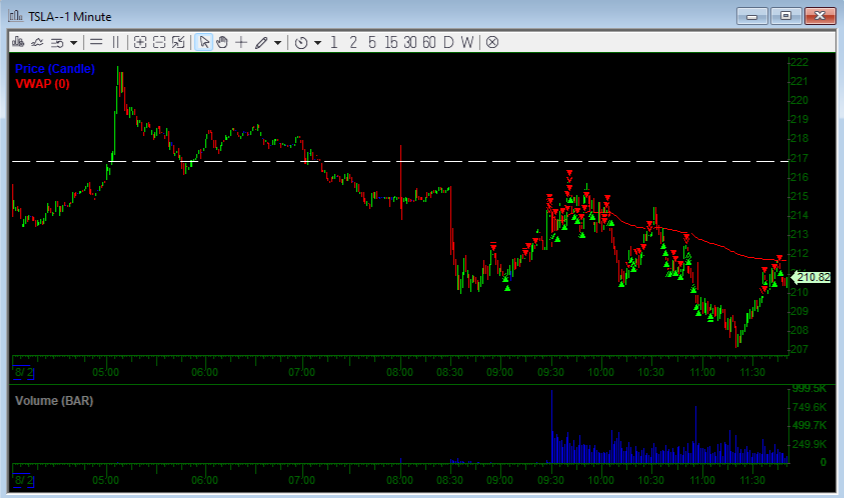Click the 8/2 date marker on price axis
The height and width of the screenshot is (498, 844).
click(x=24, y=373)
